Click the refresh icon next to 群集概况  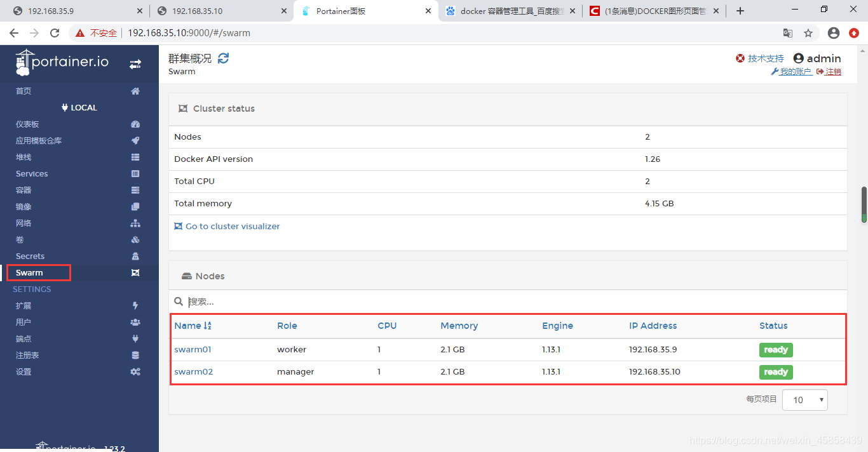(x=223, y=58)
